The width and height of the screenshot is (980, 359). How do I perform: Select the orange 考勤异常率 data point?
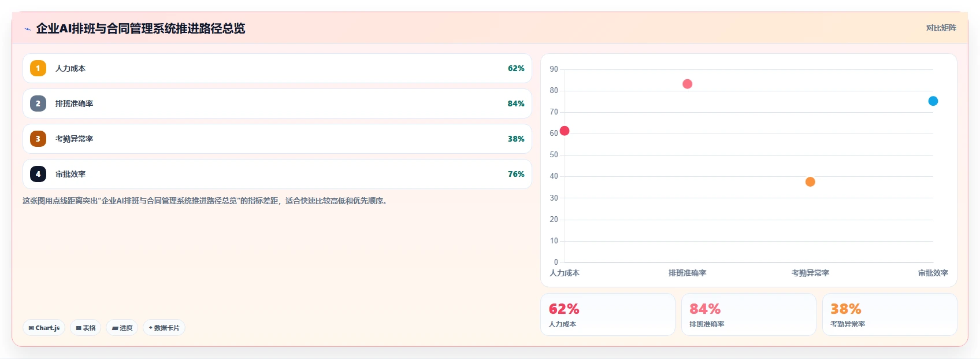coord(810,182)
